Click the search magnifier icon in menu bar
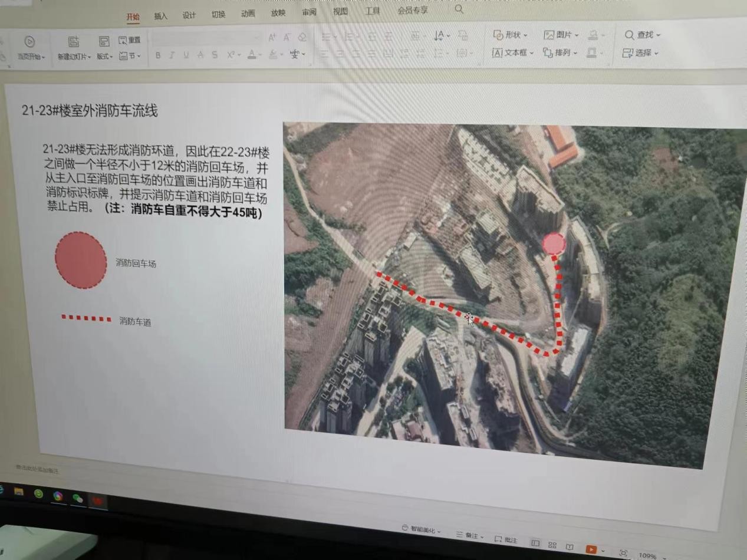 coord(459,9)
